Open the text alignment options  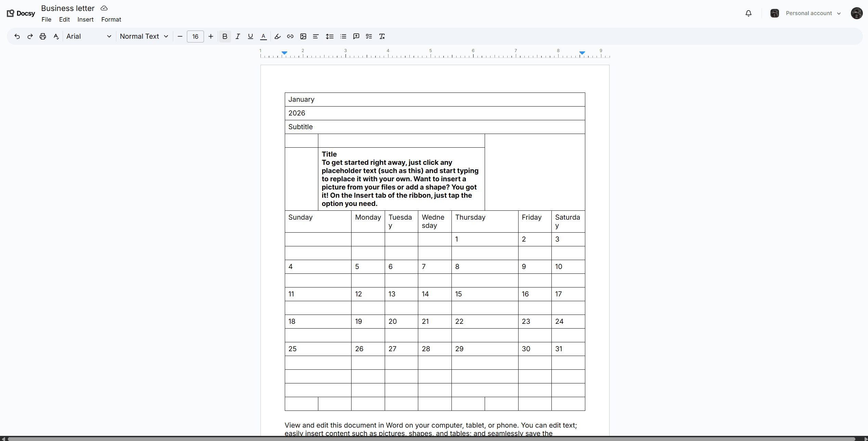[316, 36]
